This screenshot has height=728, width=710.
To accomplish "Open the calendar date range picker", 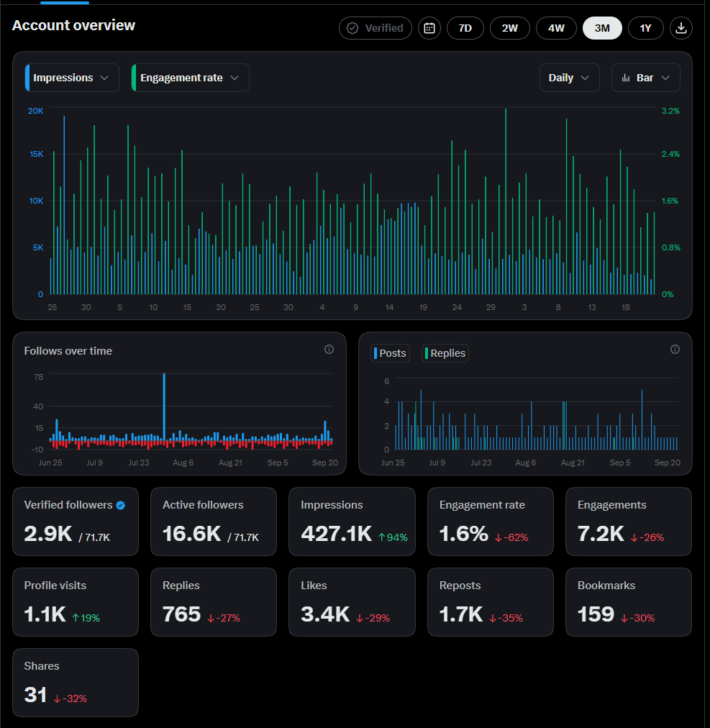I will tap(429, 28).
